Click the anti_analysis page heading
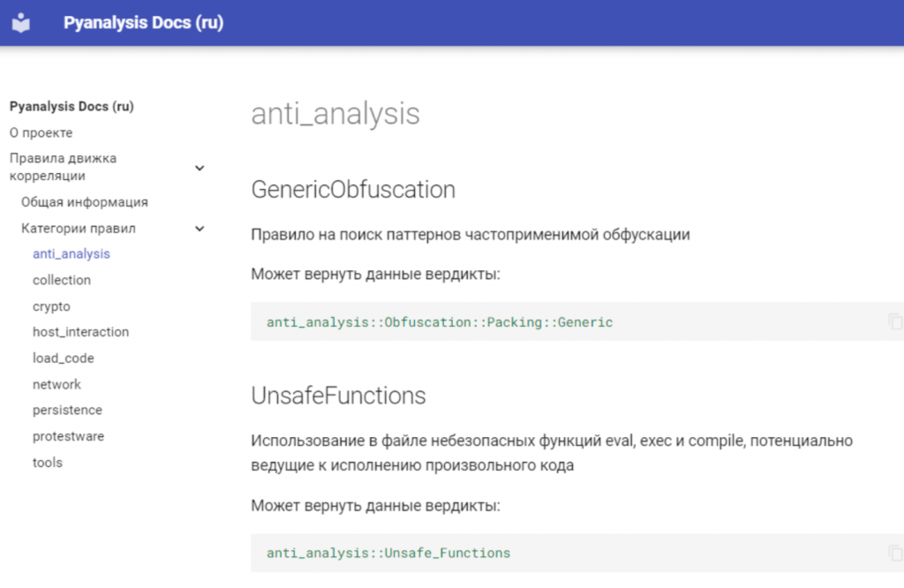 coord(335,114)
